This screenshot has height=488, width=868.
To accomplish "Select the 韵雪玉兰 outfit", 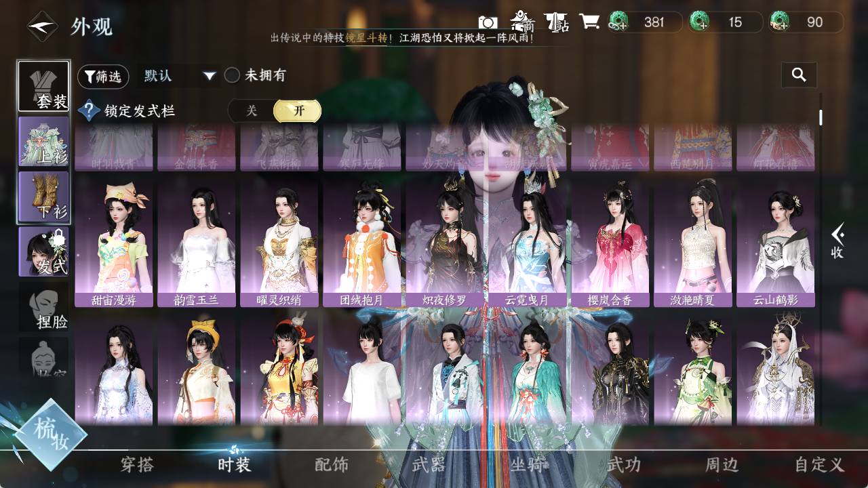I will [197, 243].
